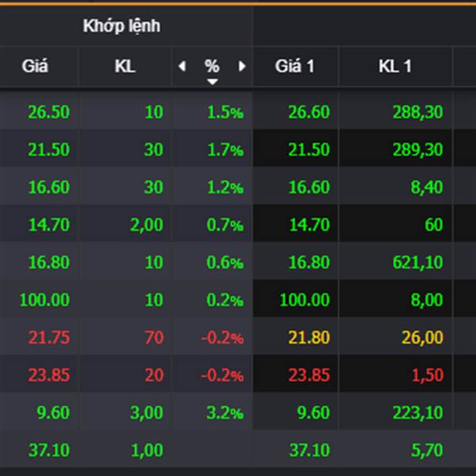Image resolution: width=476 pixels, height=476 pixels.
Task: Select the 1.7% change cell
Action: point(225,149)
